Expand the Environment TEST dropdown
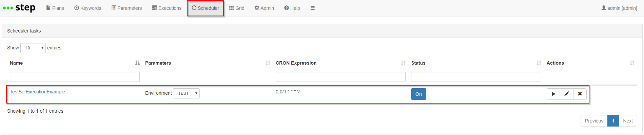This screenshot has height=135, width=644. (x=186, y=93)
